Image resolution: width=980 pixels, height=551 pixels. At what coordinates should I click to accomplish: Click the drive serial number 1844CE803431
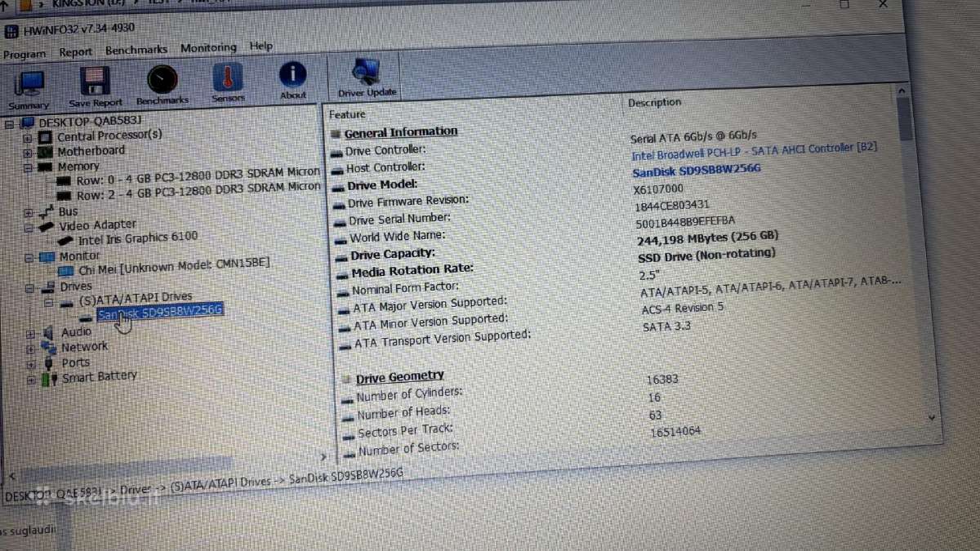coord(672,206)
